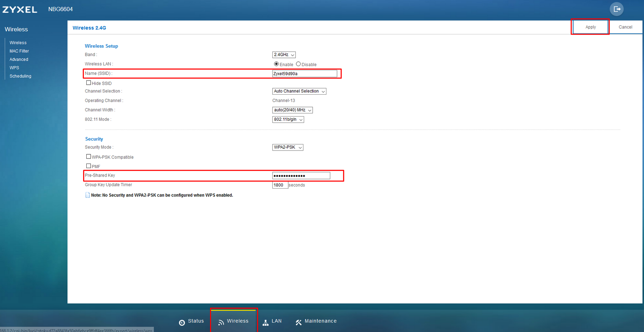Click the Name (SSID) input field
Screen dimensions: 644x332
click(304, 73)
